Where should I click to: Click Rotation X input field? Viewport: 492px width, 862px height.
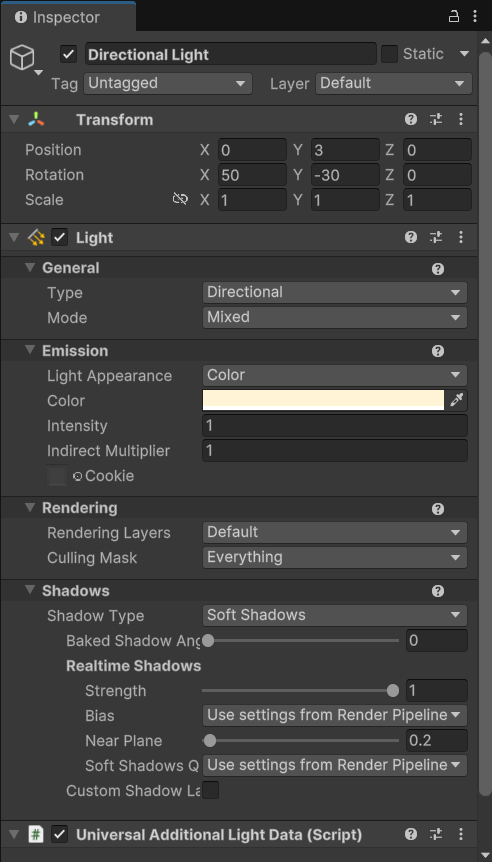(x=252, y=175)
